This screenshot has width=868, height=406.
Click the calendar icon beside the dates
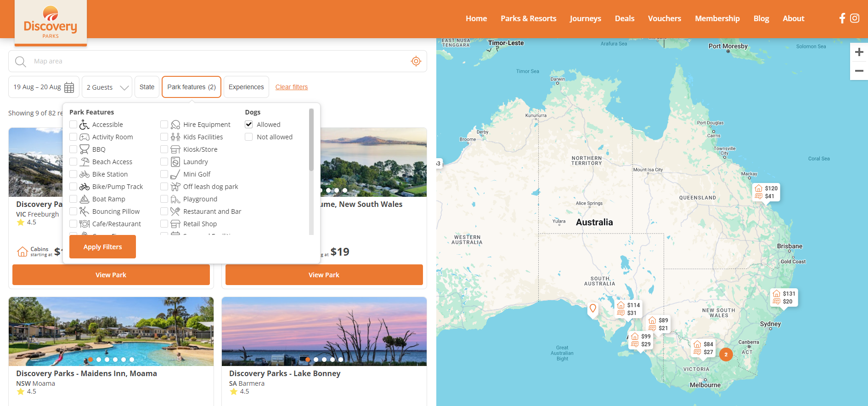coord(69,87)
